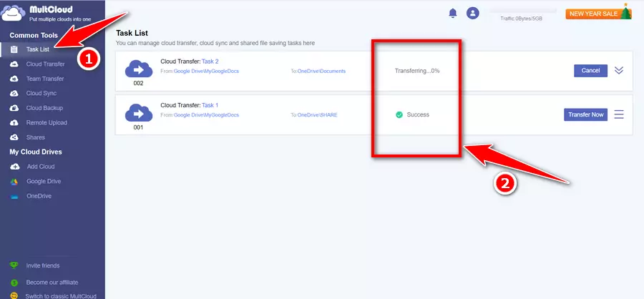The image size is (644, 299).
Task: Click the switch to classic icon
Action: 14,295
